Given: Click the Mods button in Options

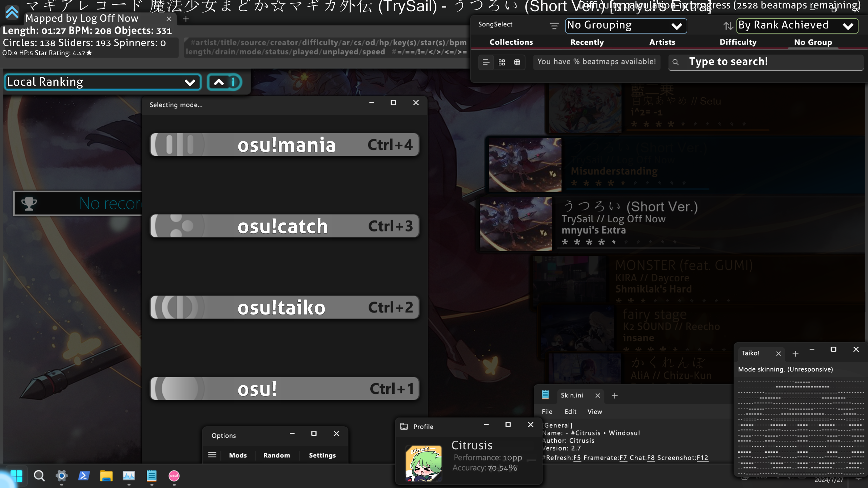Looking at the screenshot, I should click(238, 455).
